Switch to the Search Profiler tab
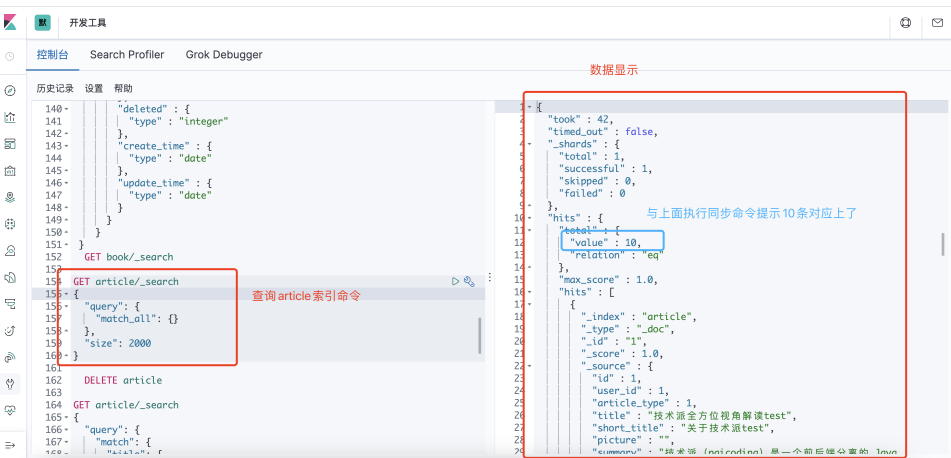The image size is (951, 458). pyautogui.click(x=127, y=55)
